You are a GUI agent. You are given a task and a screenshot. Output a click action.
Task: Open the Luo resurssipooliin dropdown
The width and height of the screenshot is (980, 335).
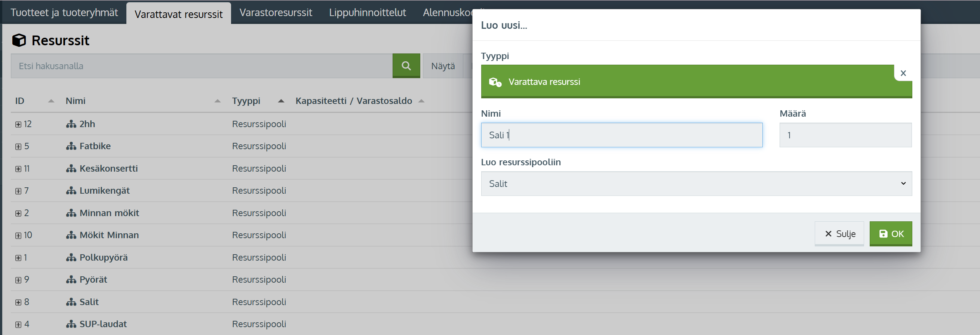tap(696, 184)
